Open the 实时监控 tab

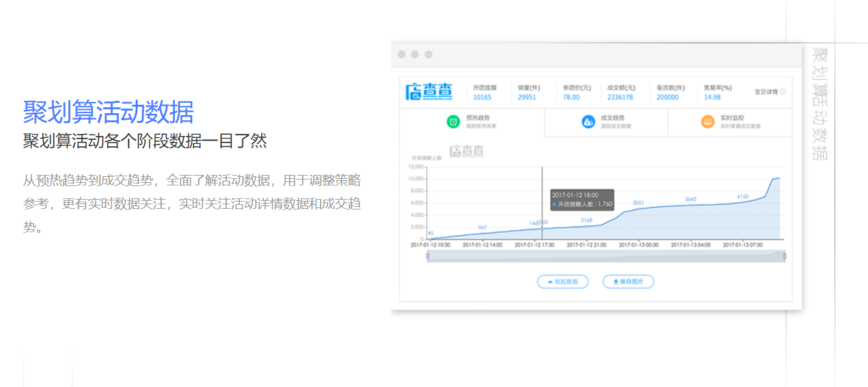click(x=730, y=122)
